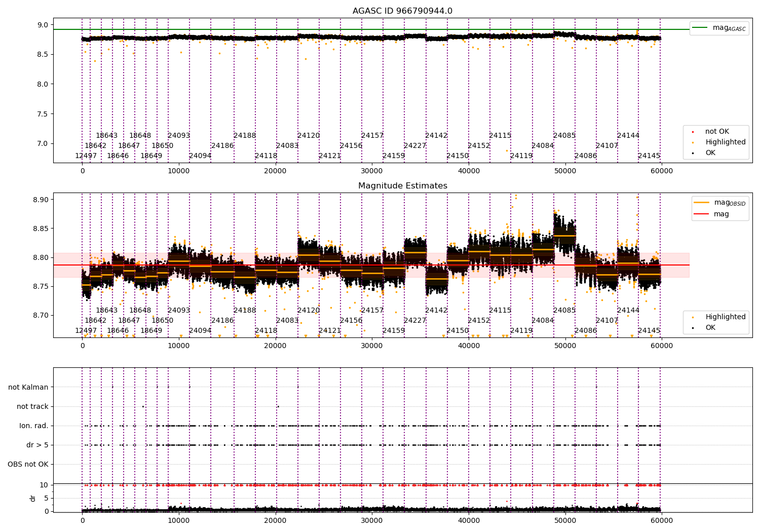Image resolution: width=760 pixels, height=532 pixels.
Task: Click the 'AGASC ID 966790944.0' plot title
Action: [x=402, y=11]
